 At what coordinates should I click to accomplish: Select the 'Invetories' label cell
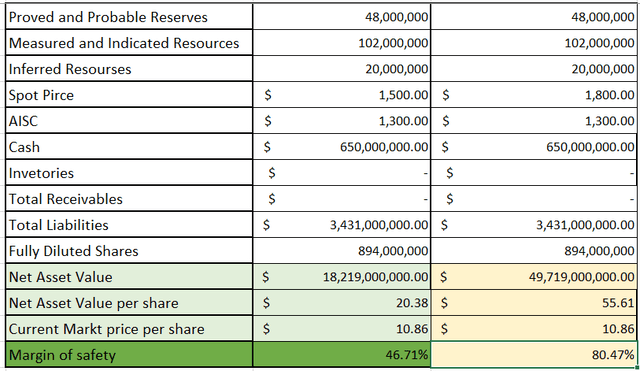click(x=129, y=173)
